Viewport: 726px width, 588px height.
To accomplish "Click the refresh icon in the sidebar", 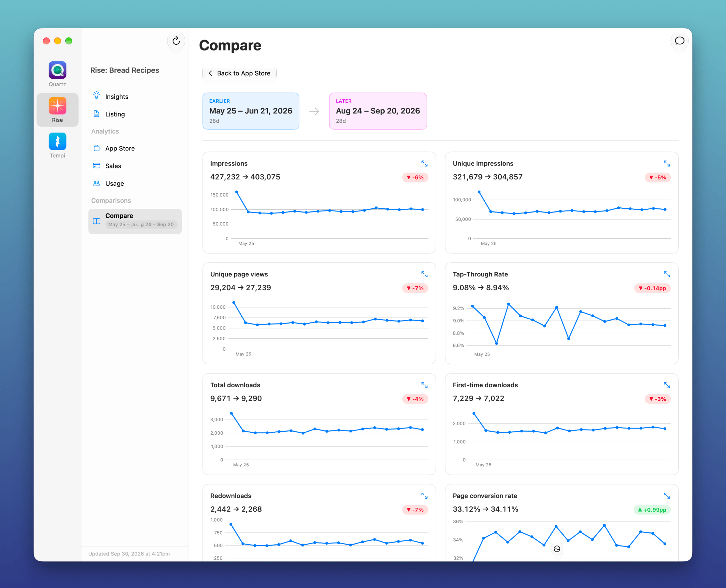I will point(176,41).
